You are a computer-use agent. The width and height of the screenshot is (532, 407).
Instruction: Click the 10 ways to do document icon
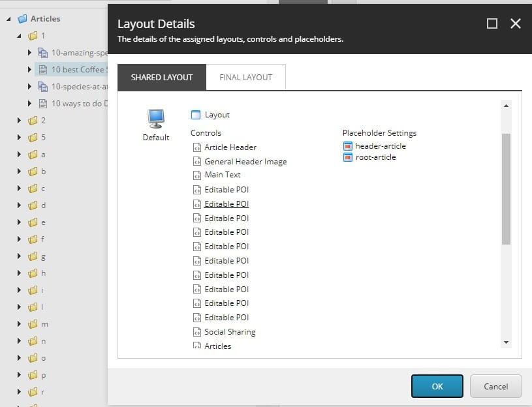[42, 104]
